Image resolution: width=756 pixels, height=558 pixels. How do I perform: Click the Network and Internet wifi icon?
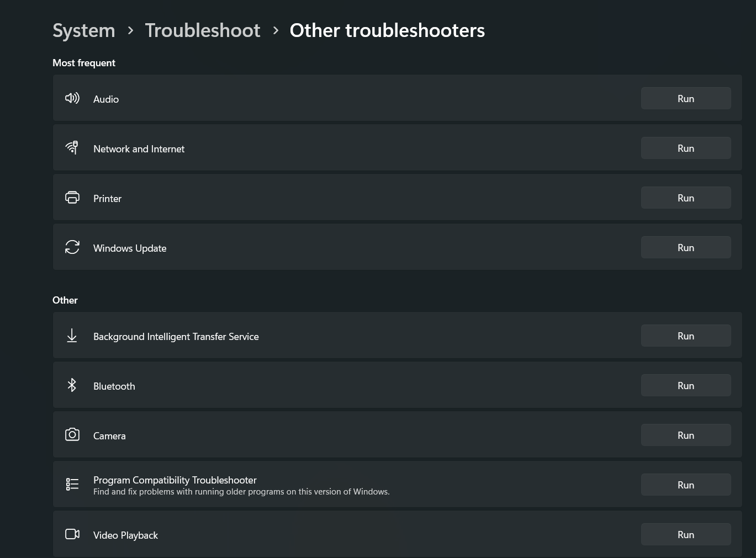72,147
